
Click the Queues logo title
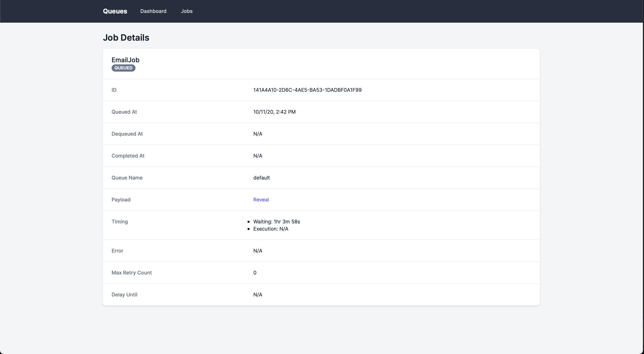(x=115, y=11)
